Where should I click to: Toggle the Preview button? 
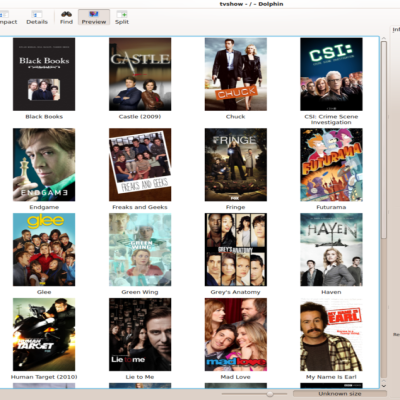[94, 17]
